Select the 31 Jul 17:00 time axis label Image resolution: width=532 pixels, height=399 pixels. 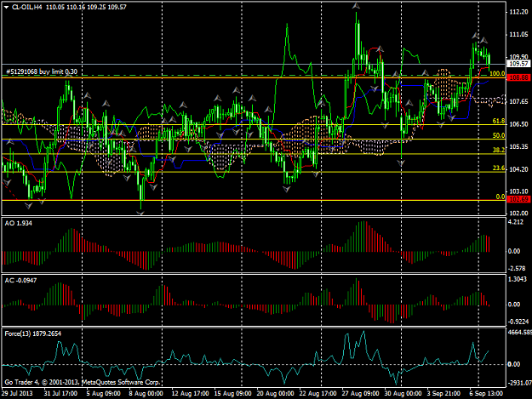(60, 393)
